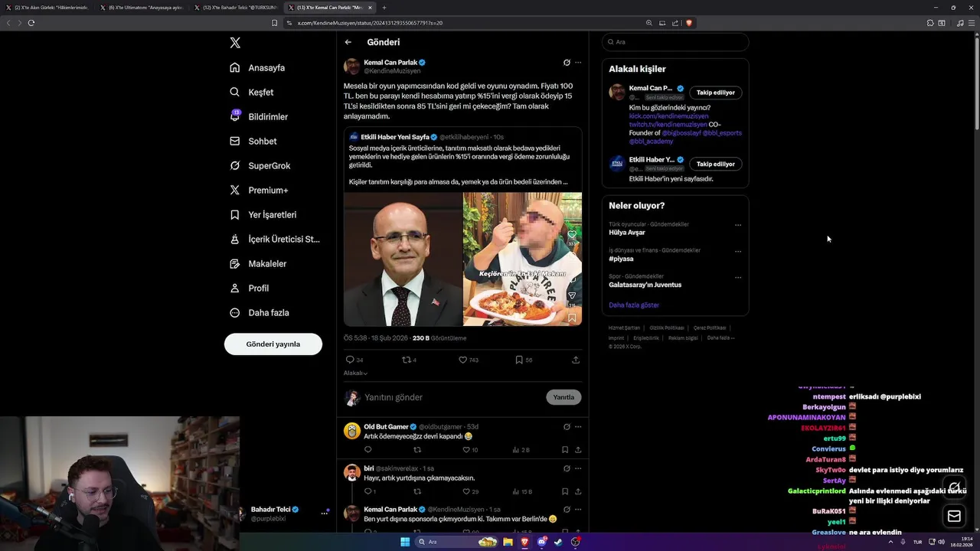Expand the Alakalı replies sort dropdown
The width and height of the screenshot is (980, 551).
coord(355,373)
